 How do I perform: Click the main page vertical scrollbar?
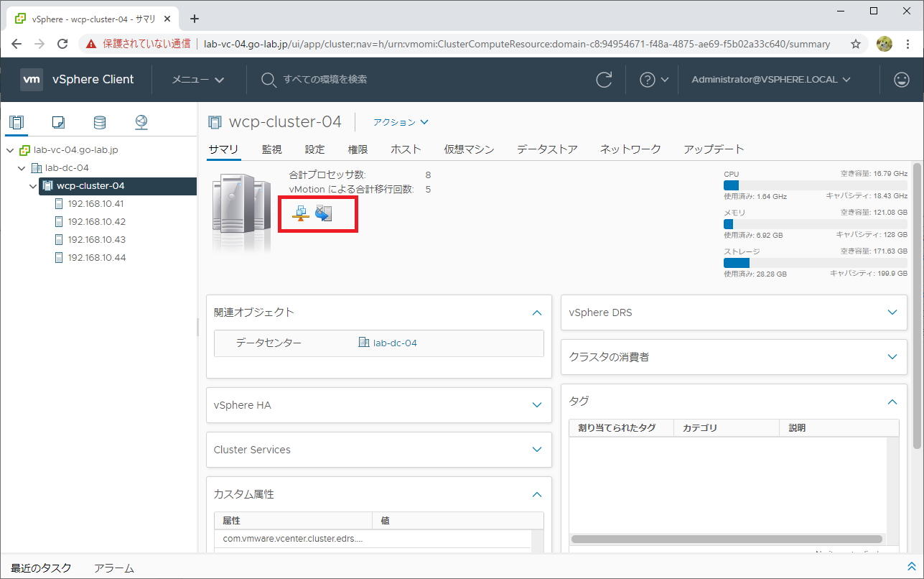(x=918, y=307)
